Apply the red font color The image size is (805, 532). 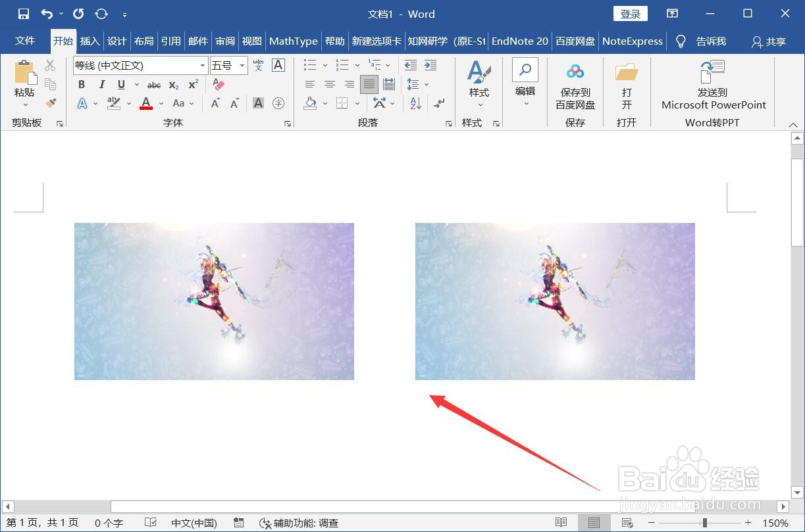pyautogui.click(x=146, y=103)
